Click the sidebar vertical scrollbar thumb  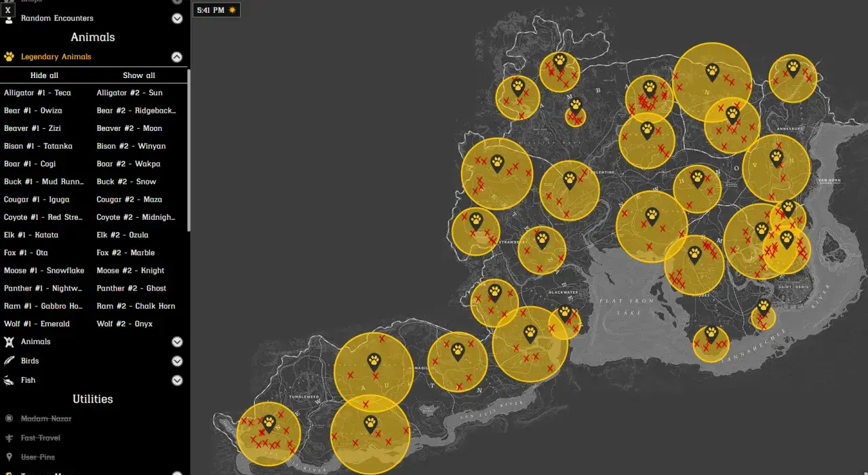pyautogui.click(x=188, y=149)
